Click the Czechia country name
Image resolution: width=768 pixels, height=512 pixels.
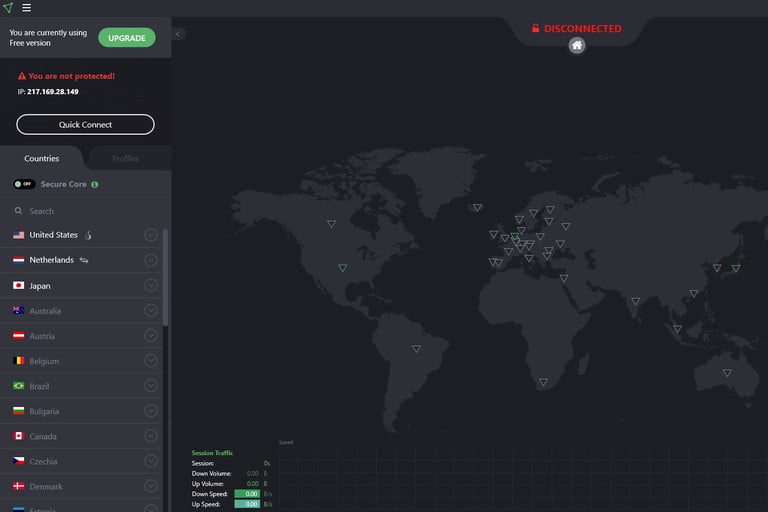point(43,462)
